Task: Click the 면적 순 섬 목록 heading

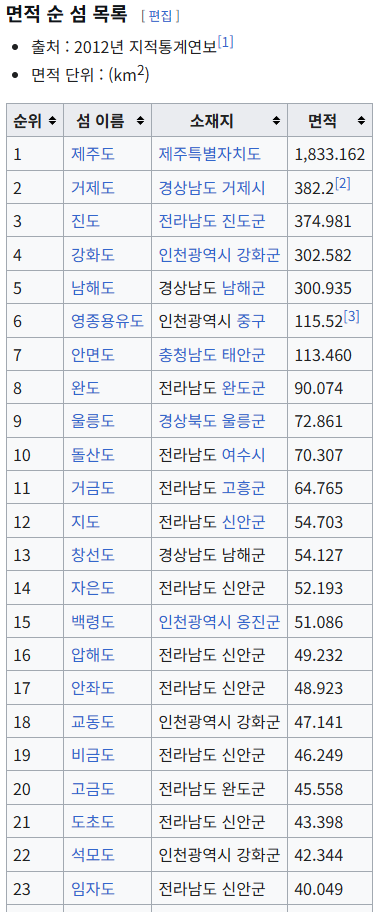Action: pyautogui.click(x=66, y=14)
